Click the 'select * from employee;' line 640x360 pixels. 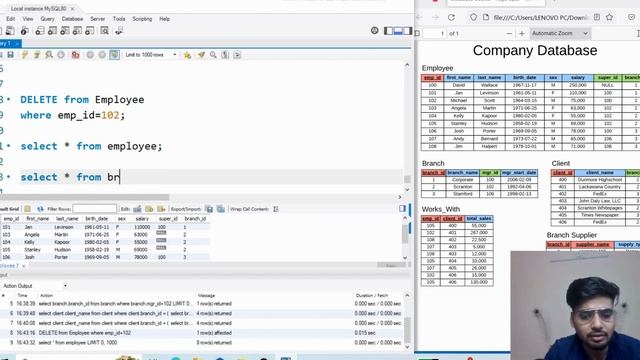click(x=91, y=146)
